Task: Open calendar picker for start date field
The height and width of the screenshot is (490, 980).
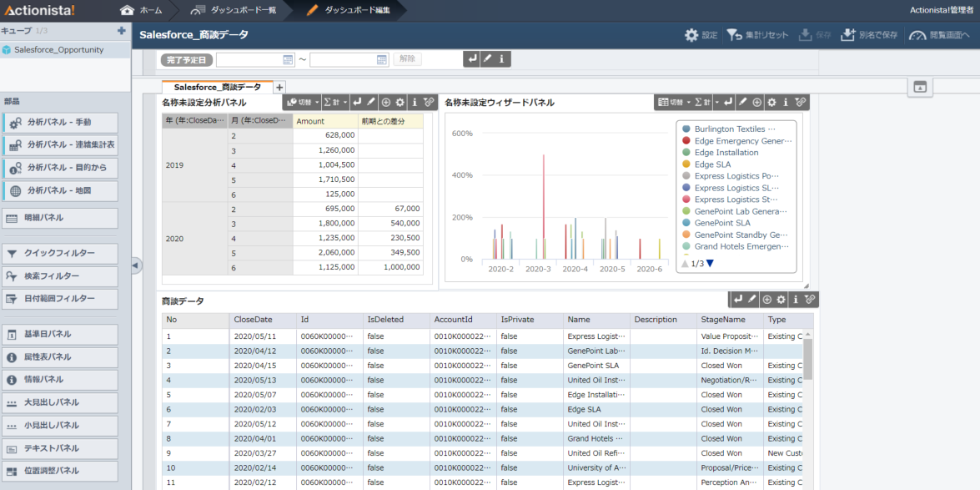Action: [288, 59]
